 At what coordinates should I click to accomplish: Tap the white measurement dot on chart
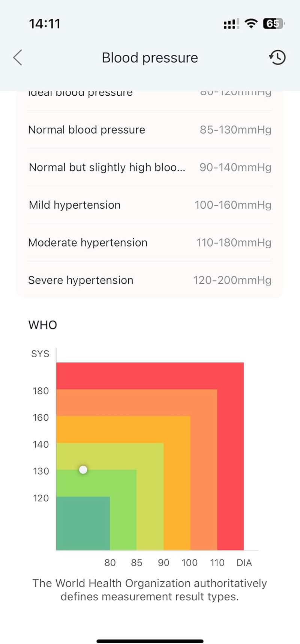pyautogui.click(x=83, y=469)
